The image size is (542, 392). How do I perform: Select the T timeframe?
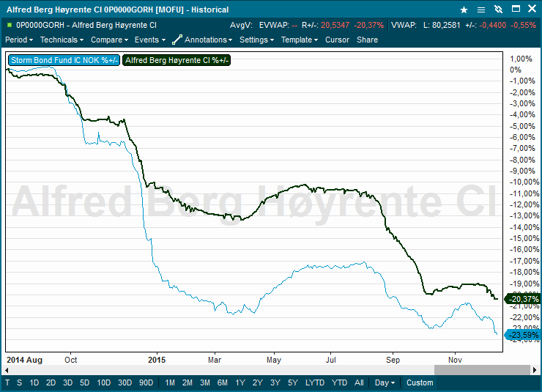7,382
